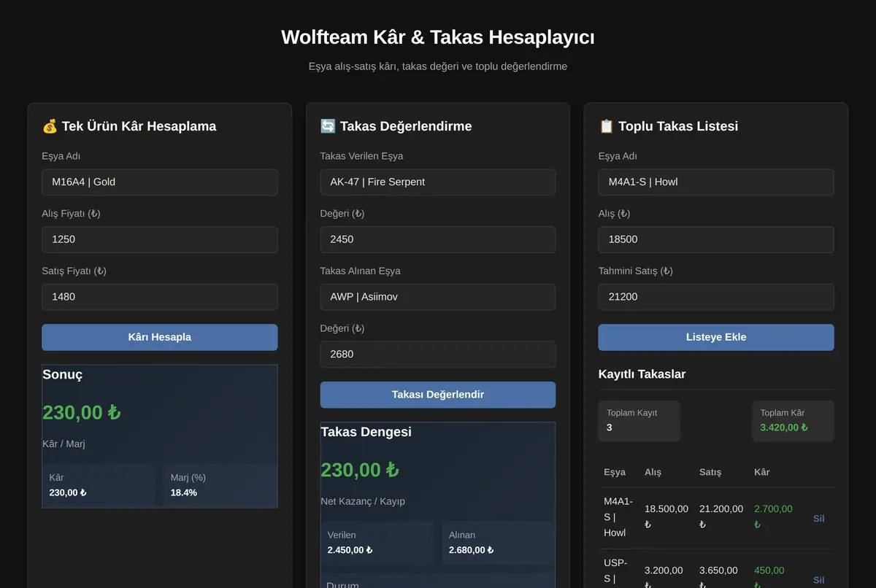Focus the Eşya Adı field with M16A4 | Gold
The width and height of the screenshot is (876, 588).
coord(160,182)
